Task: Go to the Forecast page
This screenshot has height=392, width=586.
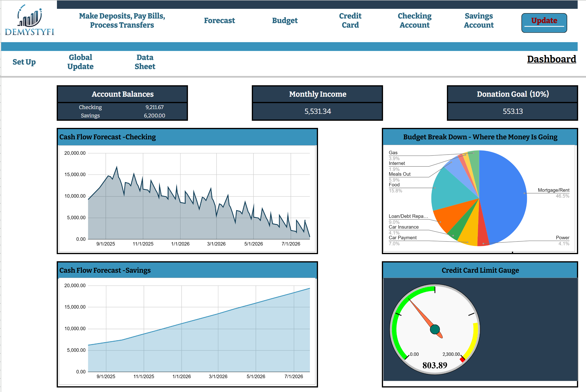Action: [219, 20]
